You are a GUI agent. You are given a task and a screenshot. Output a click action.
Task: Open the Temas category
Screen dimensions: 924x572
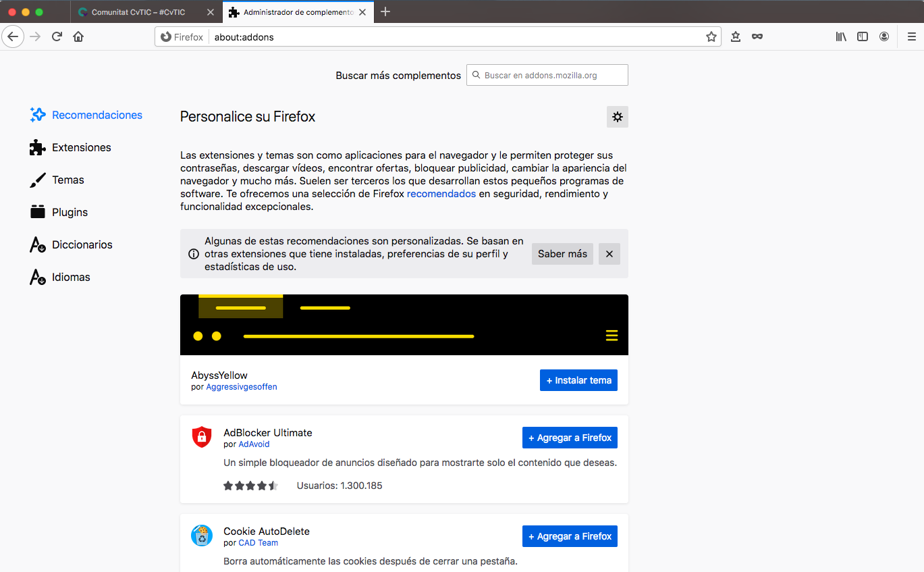[x=57, y=180]
